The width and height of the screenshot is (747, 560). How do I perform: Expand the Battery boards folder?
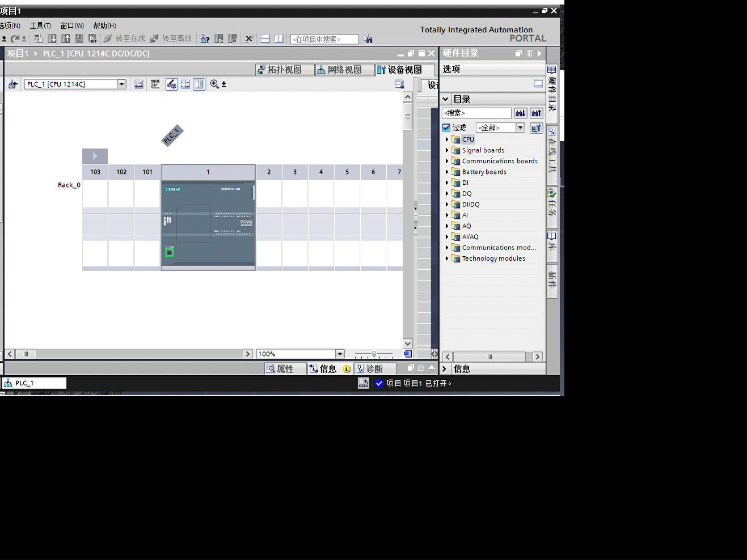447,172
